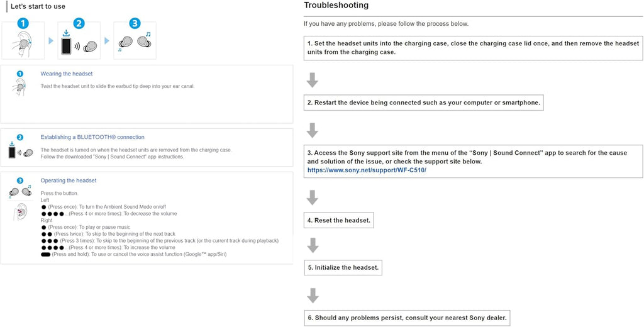Click the phone icon beside Establishing a BLUETOOTH connection
Image resolution: width=644 pixels, height=327 pixels.
[12, 152]
